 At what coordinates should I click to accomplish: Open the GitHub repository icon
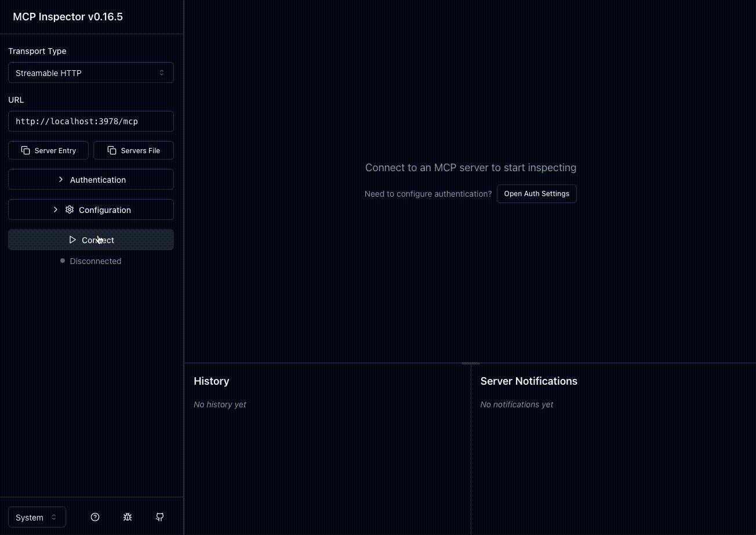coord(160,517)
